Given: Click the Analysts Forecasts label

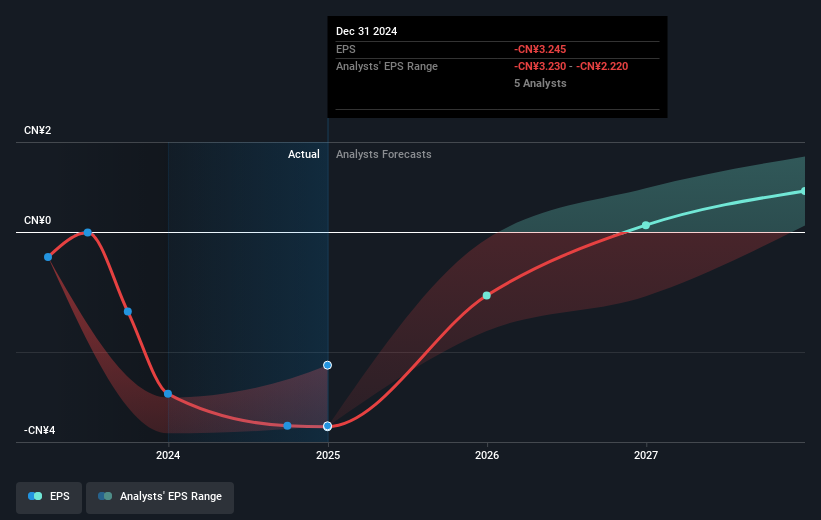Looking at the screenshot, I should (x=384, y=154).
